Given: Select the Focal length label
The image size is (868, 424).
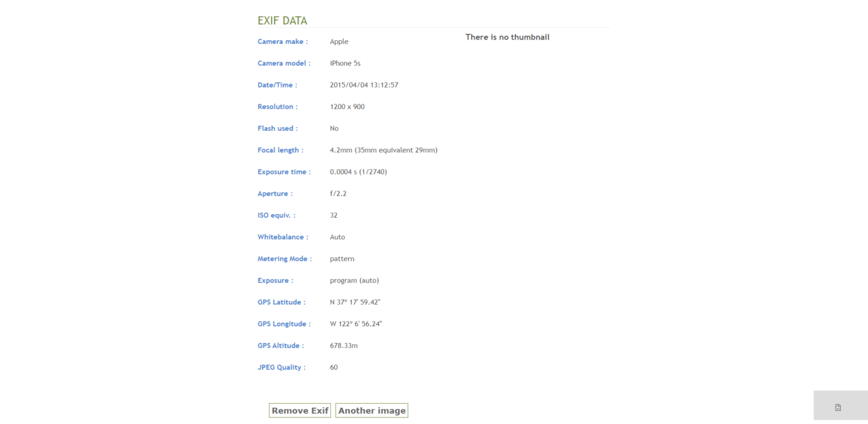Looking at the screenshot, I should [x=280, y=150].
